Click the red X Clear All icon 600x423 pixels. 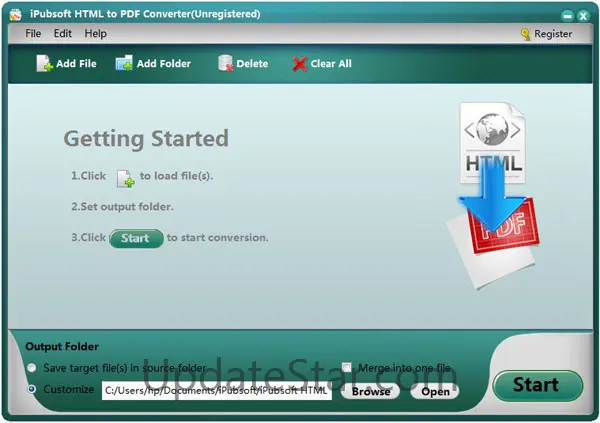coord(300,64)
